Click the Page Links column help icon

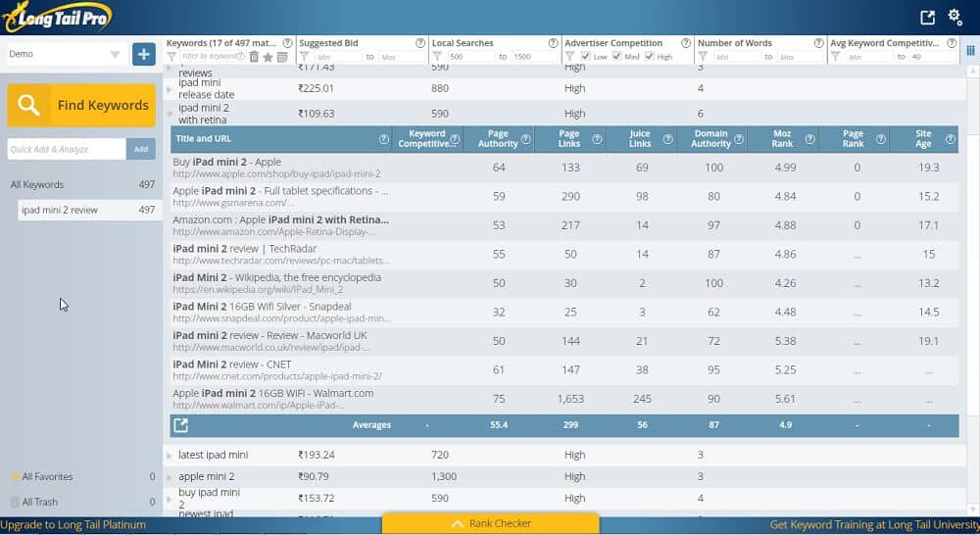tap(597, 139)
